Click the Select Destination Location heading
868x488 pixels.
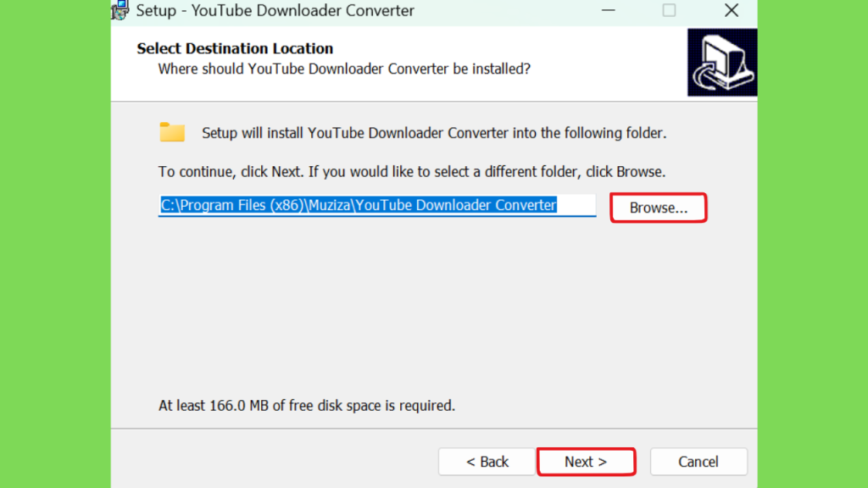pyautogui.click(x=235, y=48)
